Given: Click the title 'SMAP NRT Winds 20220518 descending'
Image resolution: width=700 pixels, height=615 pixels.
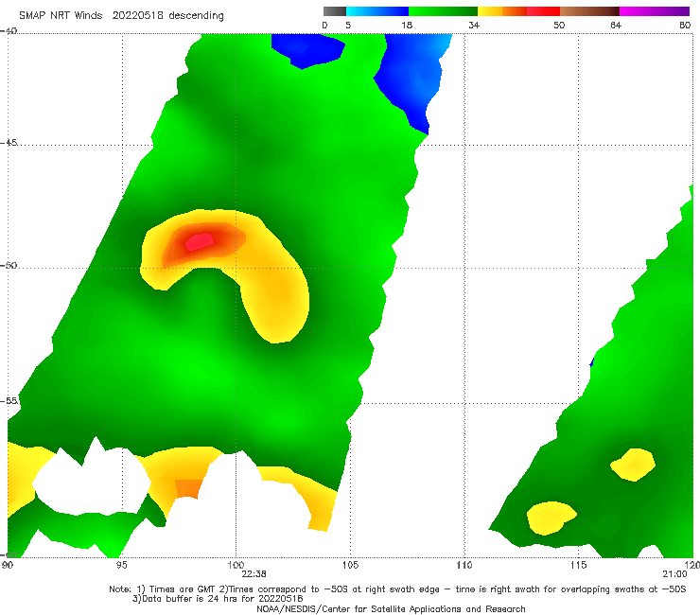Looking at the screenshot, I should (121, 15).
